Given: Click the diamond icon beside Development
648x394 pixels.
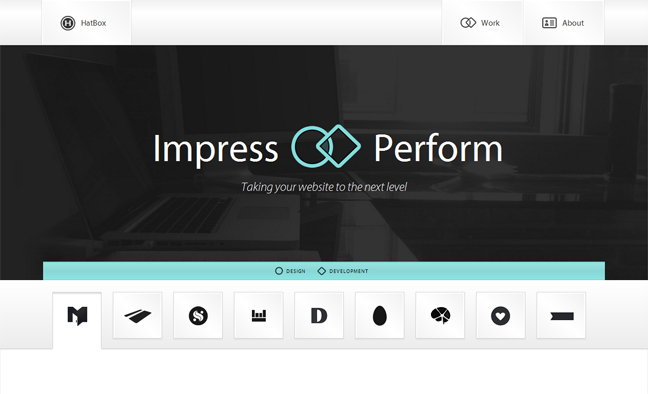Looking at the screenshot, I should click(322, 271).
